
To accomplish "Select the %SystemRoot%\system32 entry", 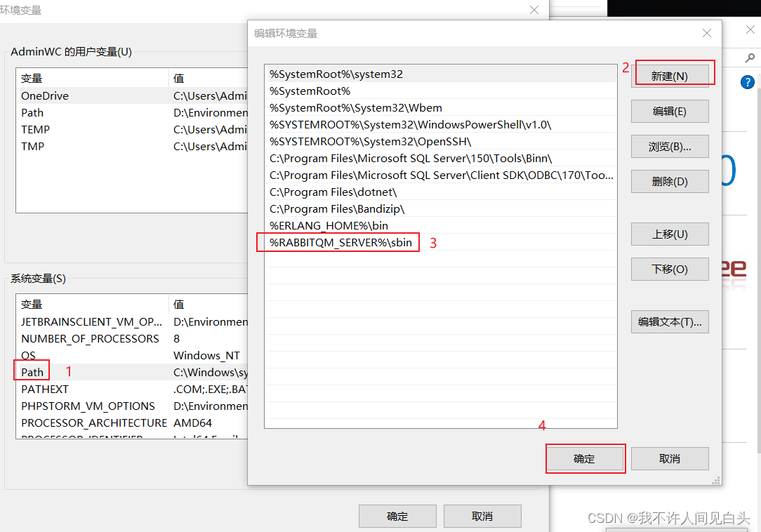I will pos(441,74).
